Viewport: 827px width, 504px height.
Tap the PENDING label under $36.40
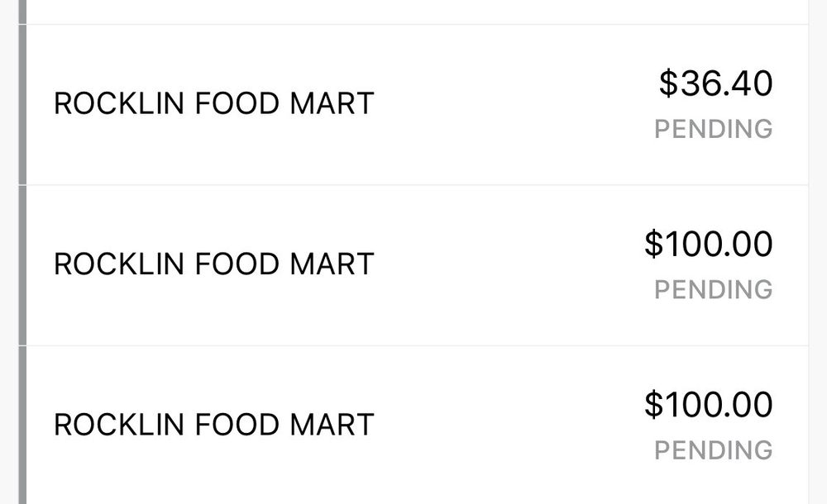[713, 129]
